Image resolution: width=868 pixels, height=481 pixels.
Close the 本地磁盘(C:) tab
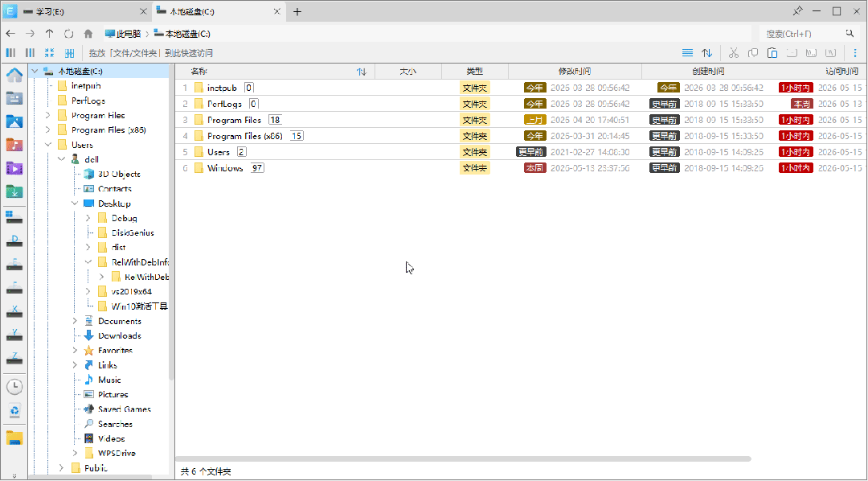pyautogui.click(x=277, y=11)
